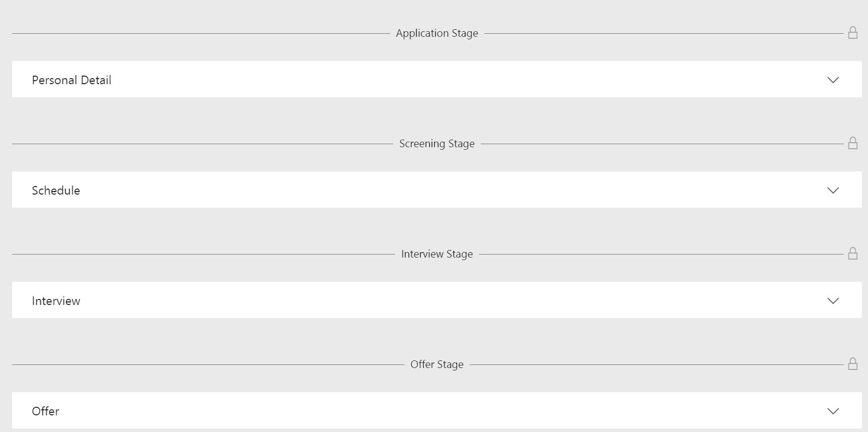
Task: Select the Interview Stage title text
Action: click(437, 254)
